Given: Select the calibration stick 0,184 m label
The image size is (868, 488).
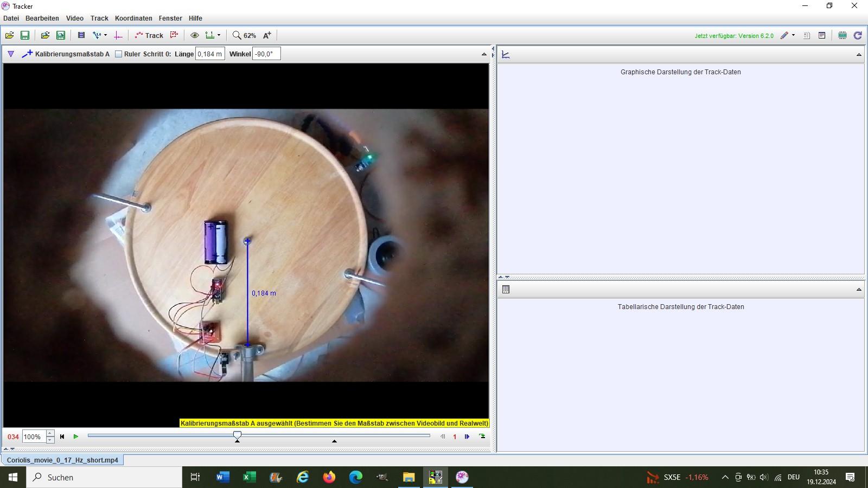Looking at the screenshot, I should [264, 293].
